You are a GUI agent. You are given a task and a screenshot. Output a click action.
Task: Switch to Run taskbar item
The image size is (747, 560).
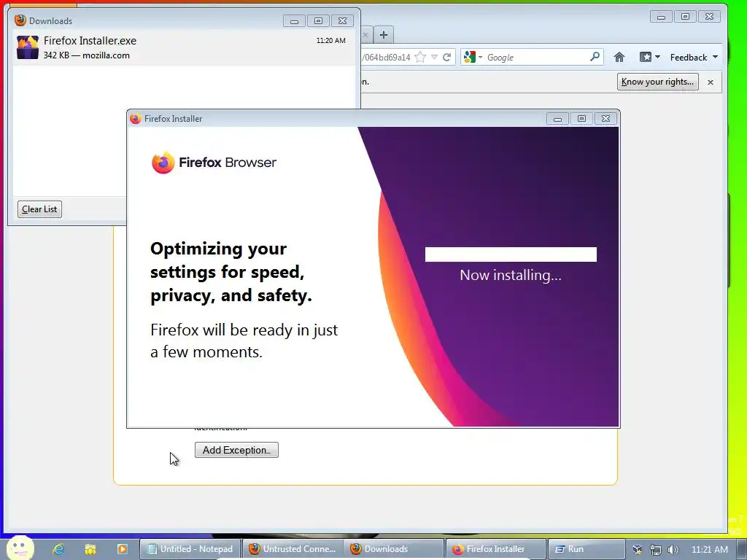click(587, 549)
